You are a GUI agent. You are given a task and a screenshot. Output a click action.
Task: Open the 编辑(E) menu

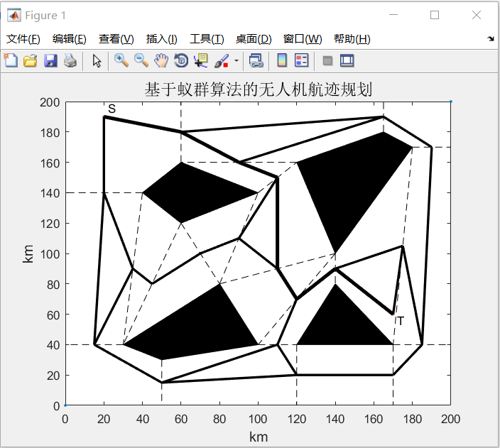(69, 39)
